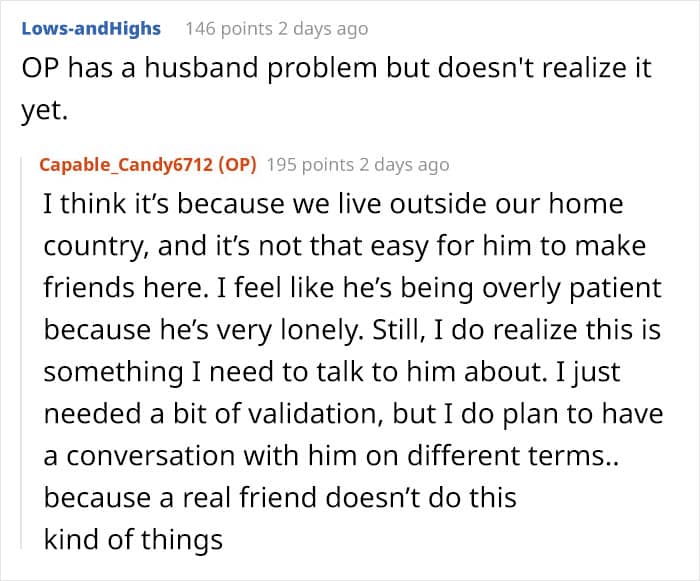Click the line starting "I think it's because"
Viewport: 700px width, 581px height.
(333, 204)
